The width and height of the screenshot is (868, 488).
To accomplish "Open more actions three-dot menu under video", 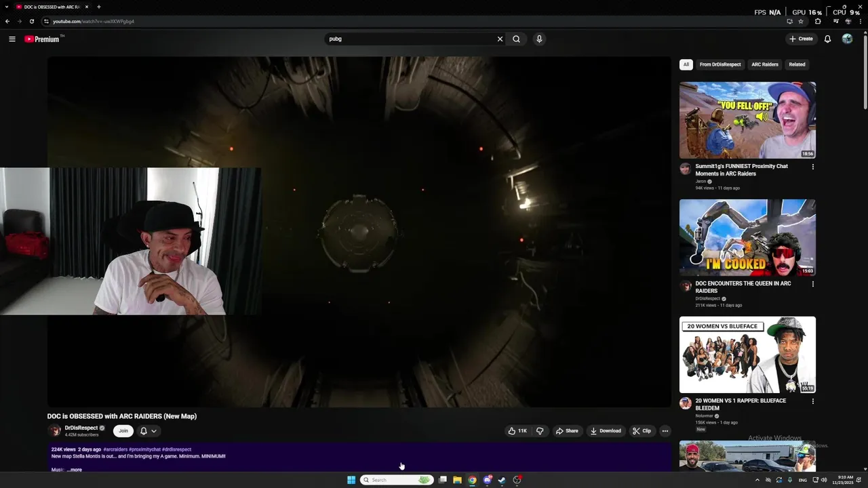I will pos(665,430).
